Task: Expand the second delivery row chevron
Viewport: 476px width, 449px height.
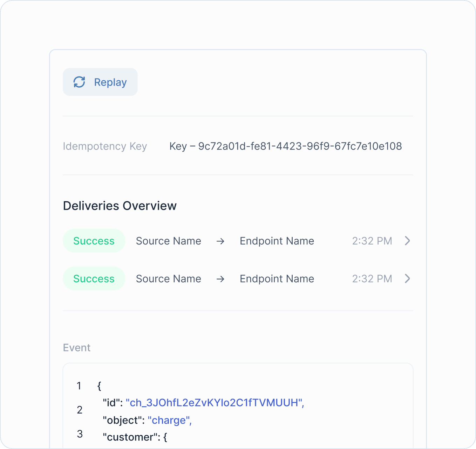Action: 407,279
